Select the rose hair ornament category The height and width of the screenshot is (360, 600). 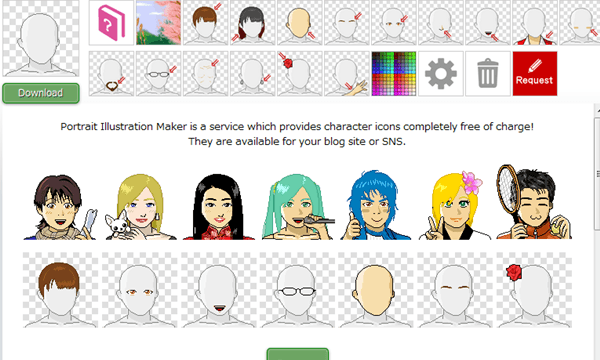300,73
